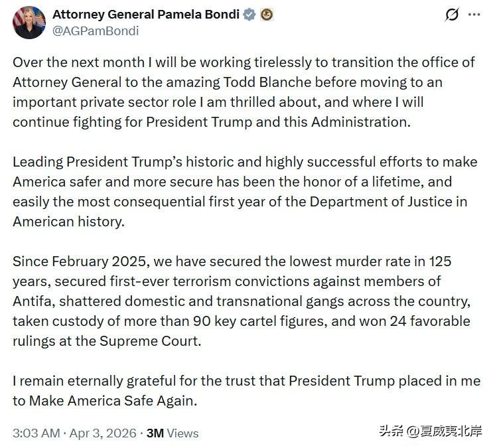Click the blue verified checkmark badge
This screenshot has width=493, height=448.
pos(249,15)
